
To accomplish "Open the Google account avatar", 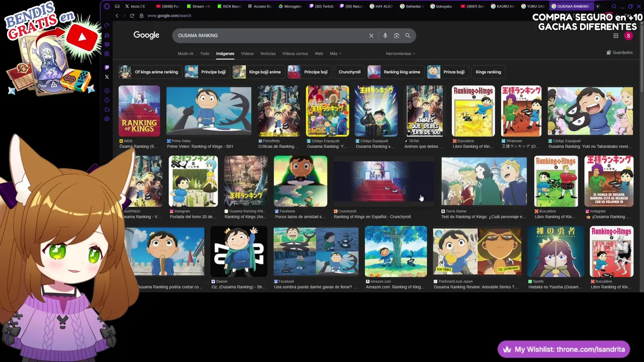I will (x=628, y=36).
